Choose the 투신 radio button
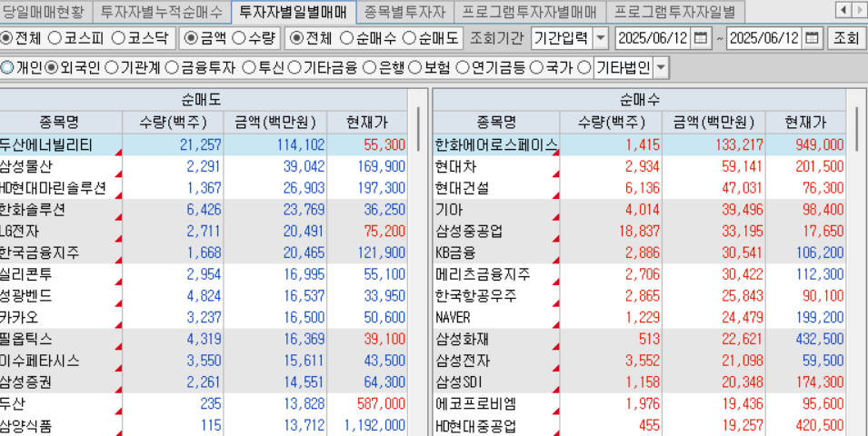This screenshot has height=436, width=868. pyautogui.click(x=249, y=68)
